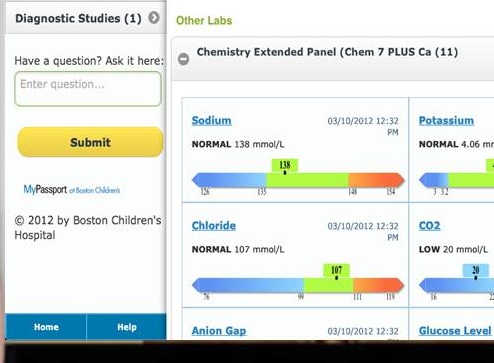494x363 pixels.
Task: Click the red high range of sodium bar
Action: [376, 180]
